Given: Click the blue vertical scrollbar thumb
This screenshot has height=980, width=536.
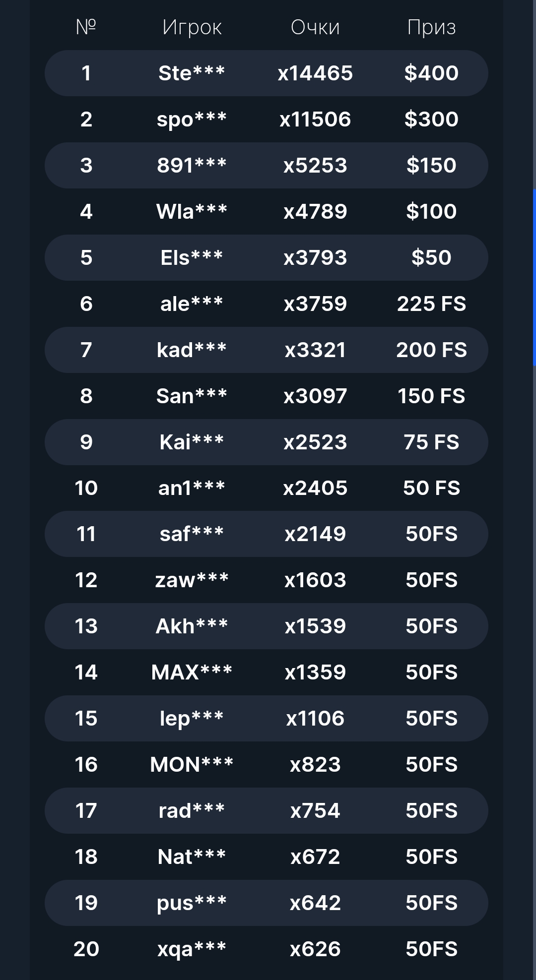Looking at the screenshot, I should click(534, 277).
